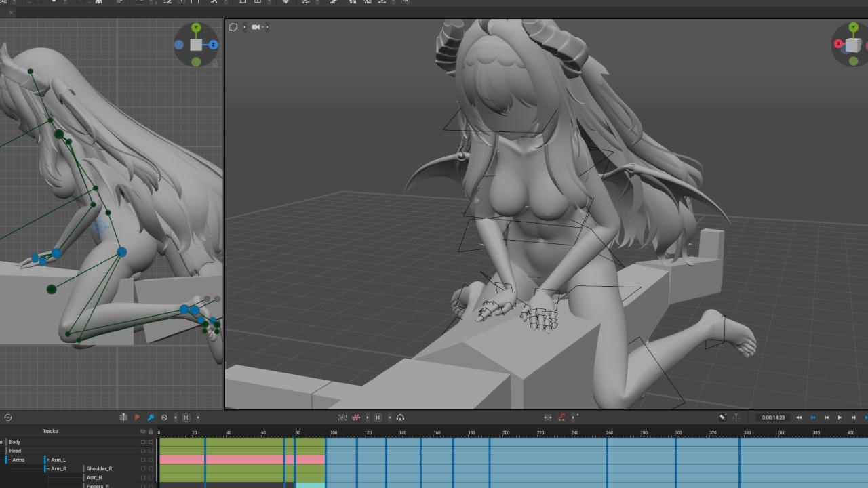Click the interpolation book icon beside the flag
This screenshot has height=488, width=868.
coord(123,418)
